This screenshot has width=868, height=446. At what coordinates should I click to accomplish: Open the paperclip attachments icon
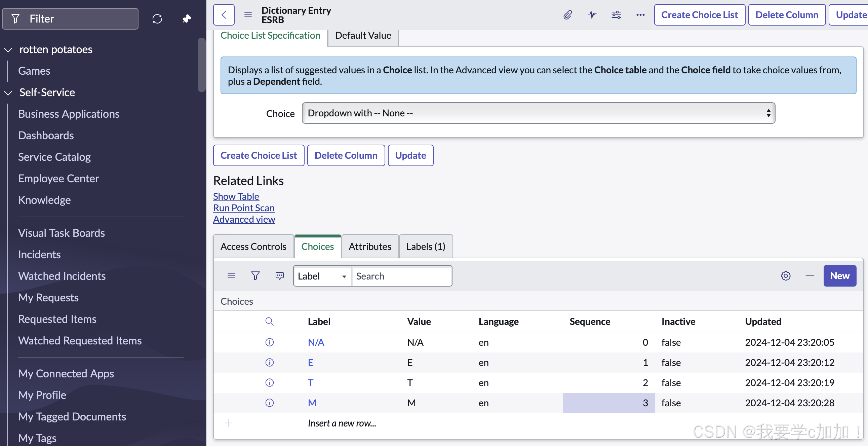[x=568, y=15]
